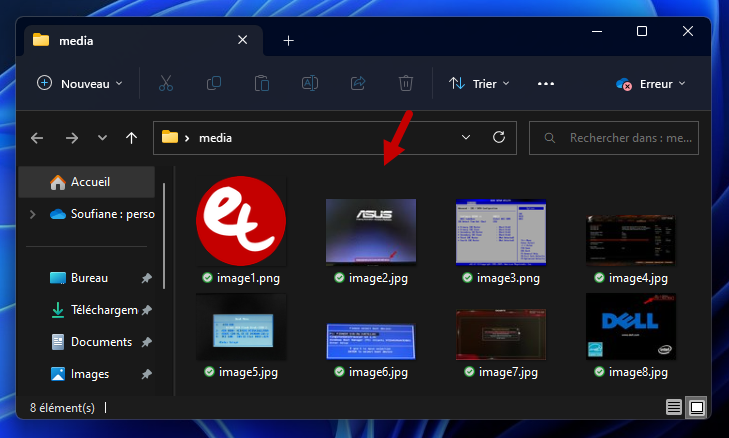Select Accueil in navigation pane
The image size is (729, 438).
click(86, 182)
